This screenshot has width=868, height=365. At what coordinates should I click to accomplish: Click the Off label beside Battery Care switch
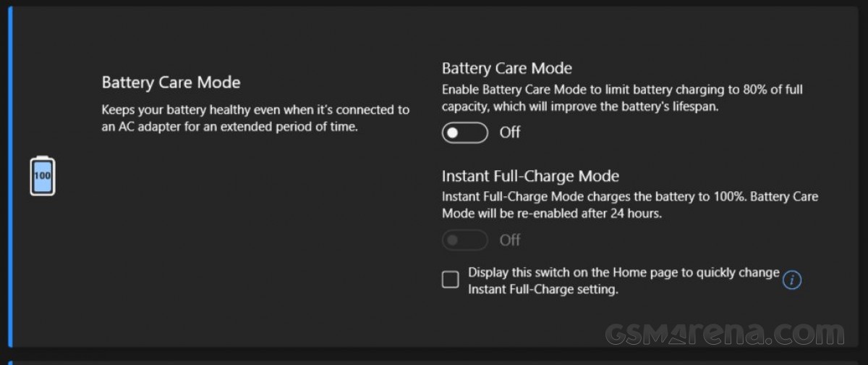click(x=510, y=133)
